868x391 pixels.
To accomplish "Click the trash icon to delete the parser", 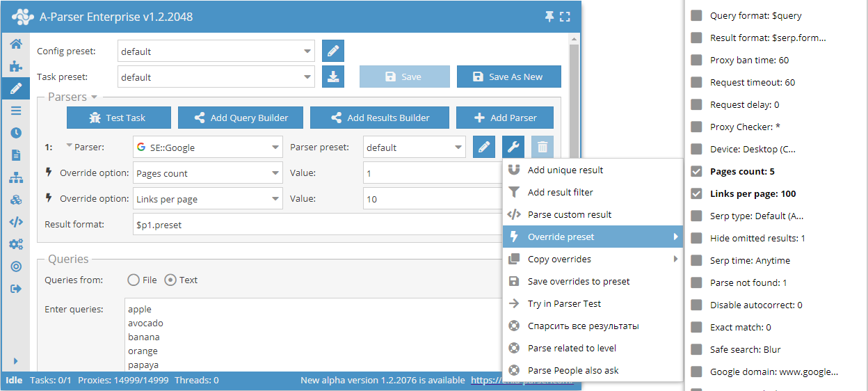I will tap(543, 147).
